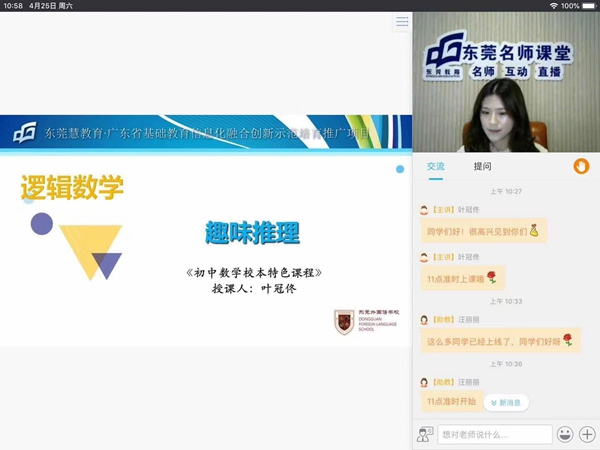Tap the 4月25日 周六 date in status bar
600x450 pixels.
coord(51,6)
